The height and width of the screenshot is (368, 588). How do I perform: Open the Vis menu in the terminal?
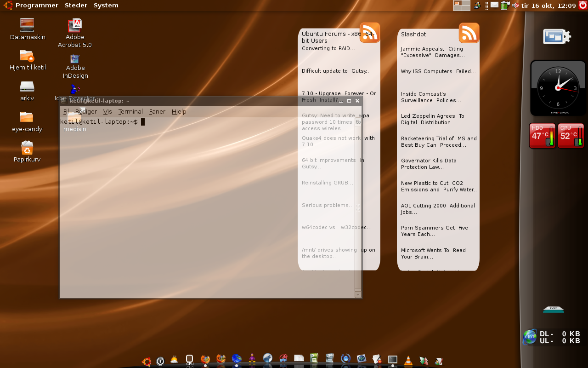tap(107, 111)
